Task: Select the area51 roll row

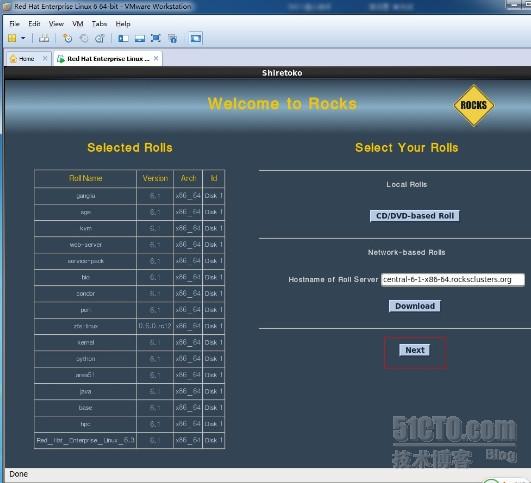Action: click(x=129, y=375)
